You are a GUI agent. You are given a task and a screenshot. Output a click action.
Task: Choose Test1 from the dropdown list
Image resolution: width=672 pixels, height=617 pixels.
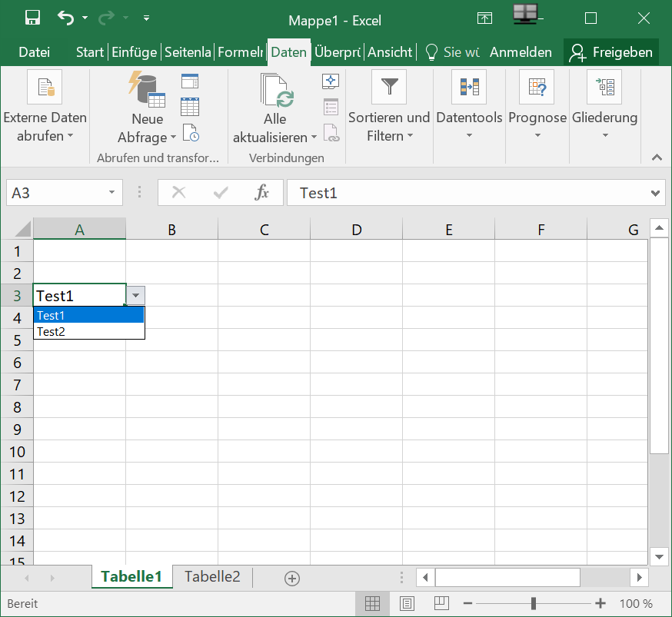[88, 315]
